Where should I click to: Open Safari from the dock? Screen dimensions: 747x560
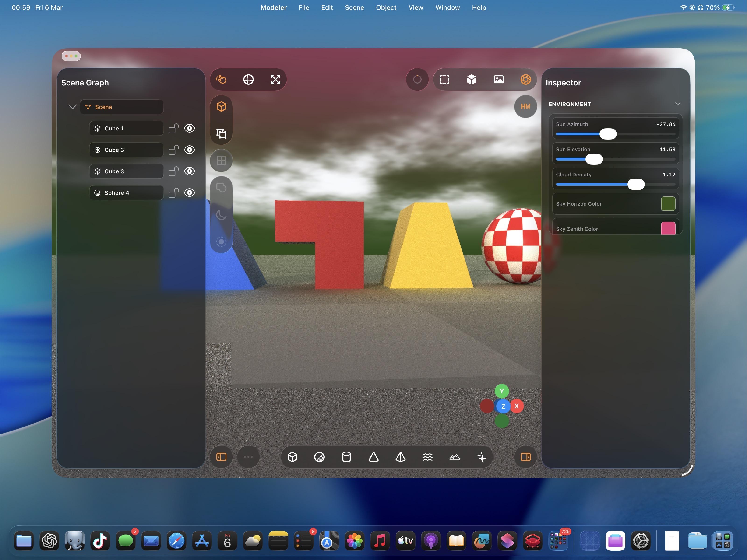(x=176, y=541)
